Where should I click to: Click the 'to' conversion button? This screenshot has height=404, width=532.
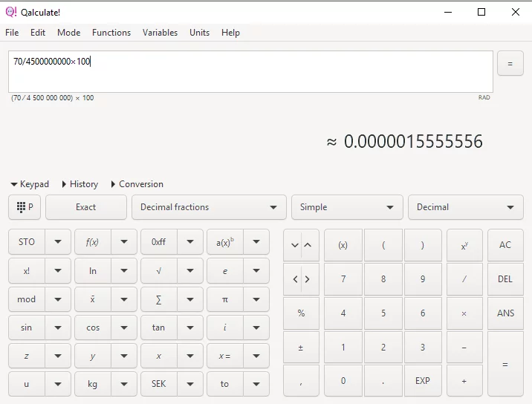tap(225, 384)
